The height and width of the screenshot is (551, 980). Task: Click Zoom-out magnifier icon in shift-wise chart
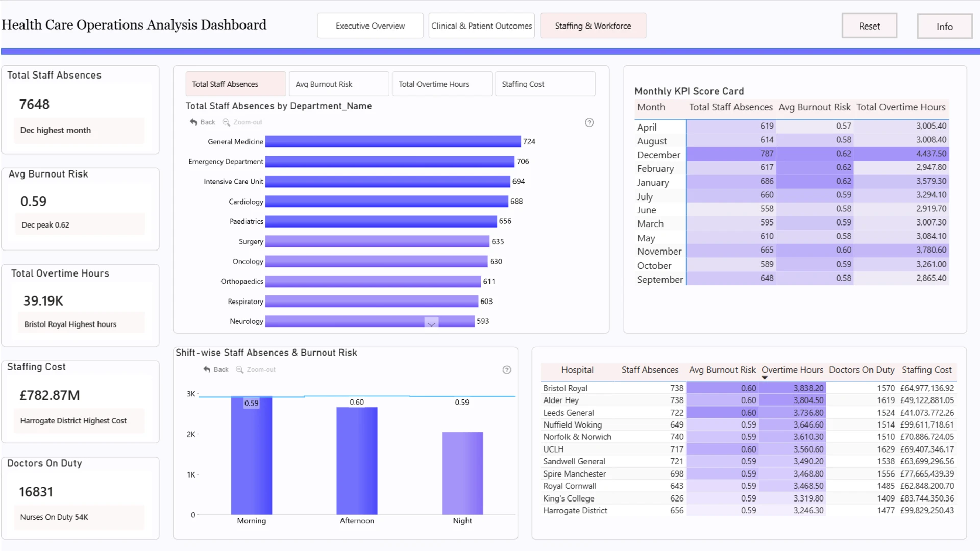pos(239,369)
